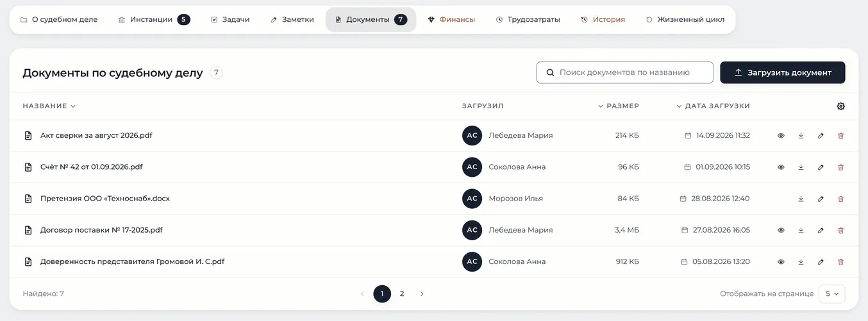The width and height of the screenshot is (868, 321).
Task: Click file icon of Акт сверки row
Action: pos(28,136)
